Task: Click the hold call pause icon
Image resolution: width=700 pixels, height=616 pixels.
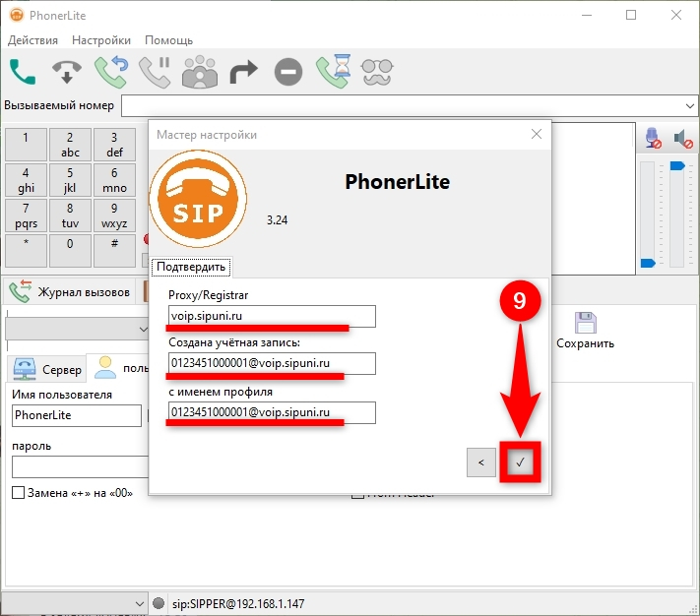Action: point(155,72)
